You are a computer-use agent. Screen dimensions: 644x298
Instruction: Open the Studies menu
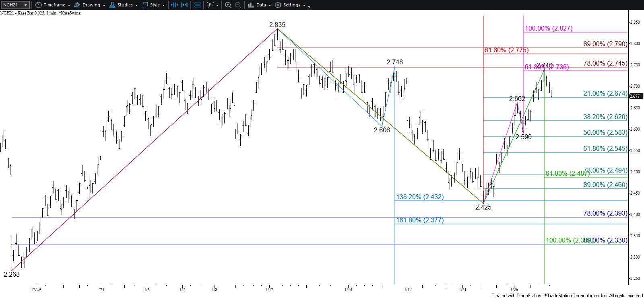(125, 5)
